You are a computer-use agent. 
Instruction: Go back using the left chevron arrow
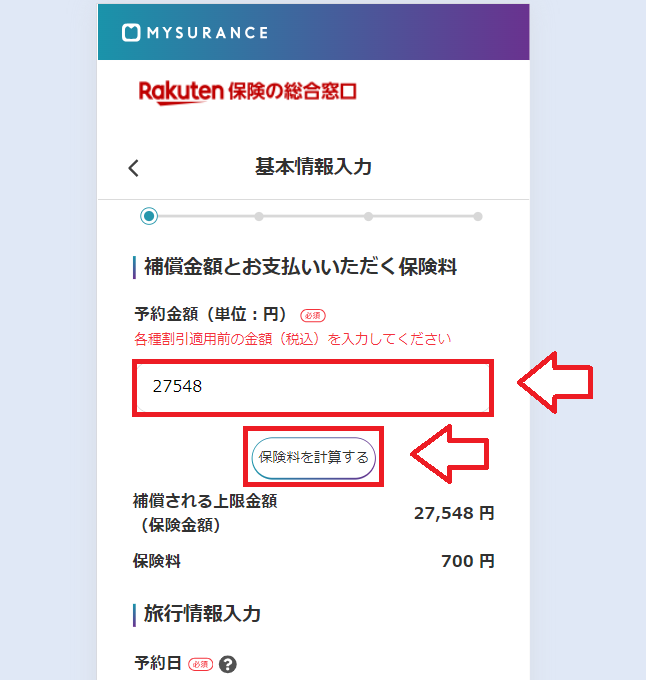134,168
